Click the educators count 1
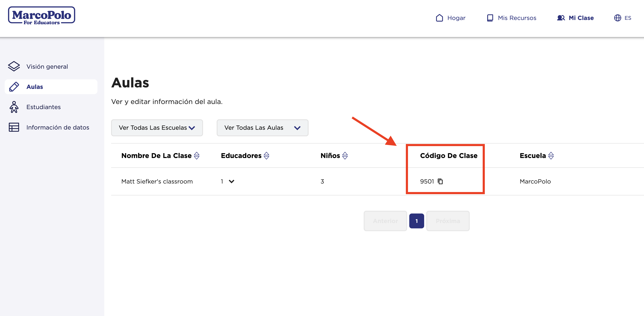 pos(222,181)
